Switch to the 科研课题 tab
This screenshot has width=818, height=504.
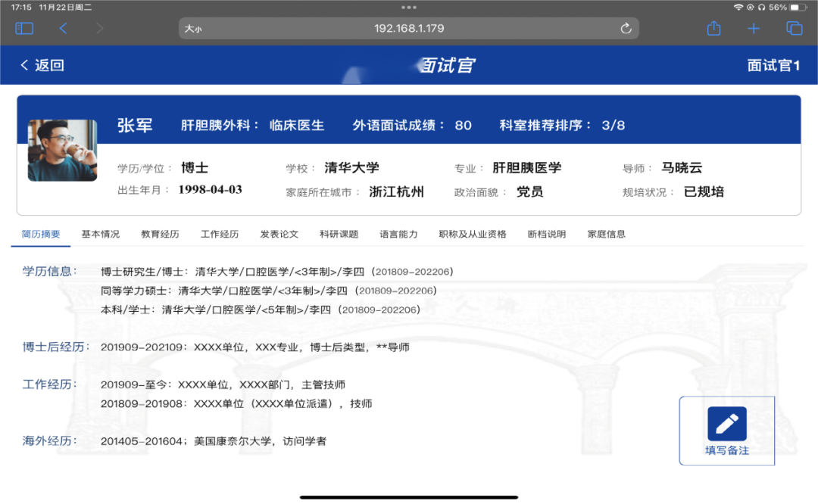pos(339,235)
